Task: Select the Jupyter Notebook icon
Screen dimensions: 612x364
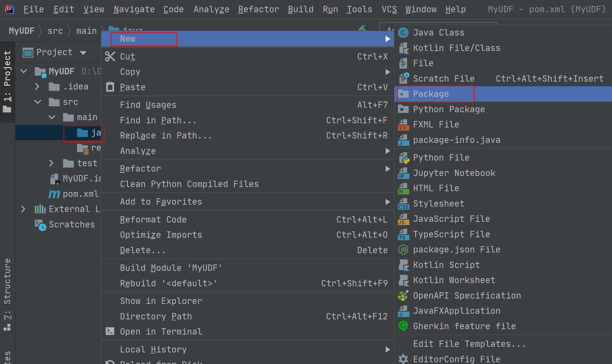Action: click(403, 173)
